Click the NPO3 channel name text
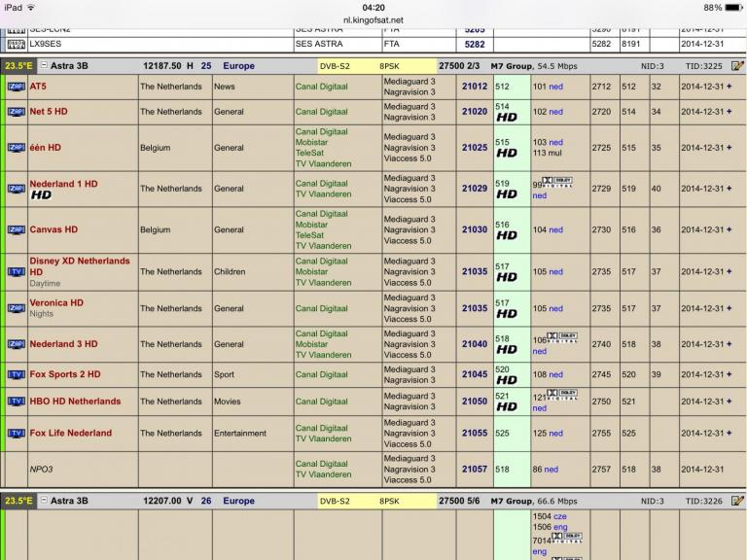The width and height of the screenshot is (747, 560). click(42, 469)
